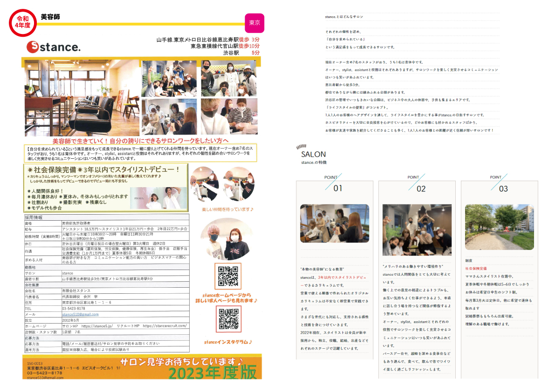Select the 選考方法 row label
Screen dimensions: 555x392
[x=32, y=350]
